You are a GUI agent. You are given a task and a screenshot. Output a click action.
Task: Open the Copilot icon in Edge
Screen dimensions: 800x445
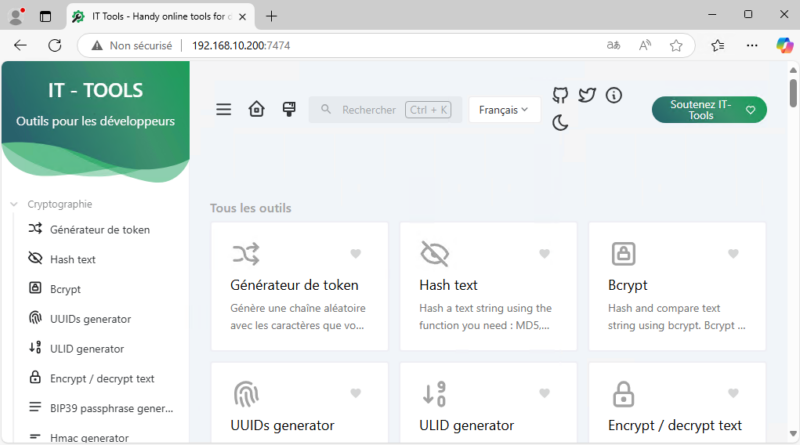coord(784,45)
